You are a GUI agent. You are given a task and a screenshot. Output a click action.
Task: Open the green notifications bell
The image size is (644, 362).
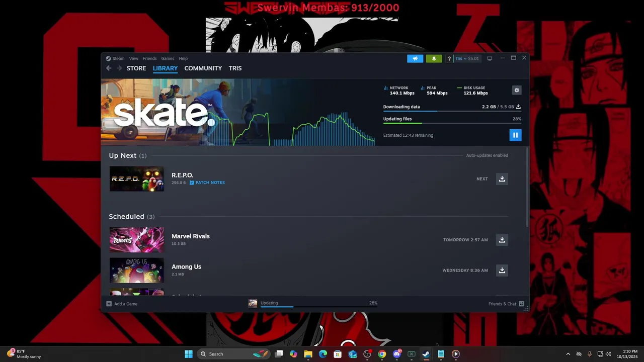(x=434, y=58)
